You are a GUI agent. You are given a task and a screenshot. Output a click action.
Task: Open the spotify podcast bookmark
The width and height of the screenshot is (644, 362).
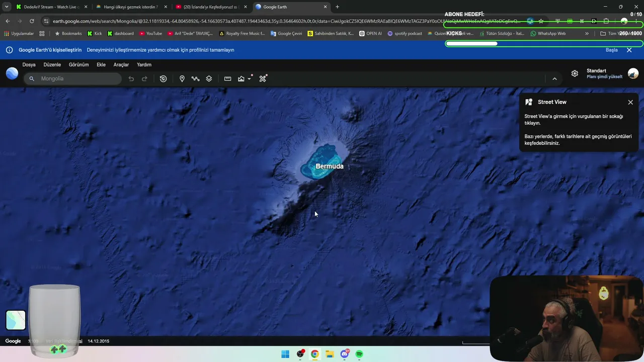pos(405,33)
